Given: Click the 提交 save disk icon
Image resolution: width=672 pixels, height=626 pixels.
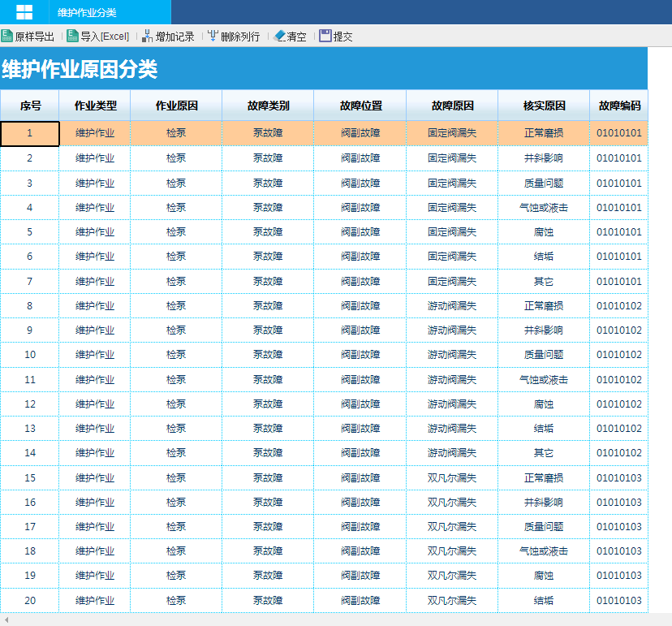Looking at the screenshot, I should 325,36.
